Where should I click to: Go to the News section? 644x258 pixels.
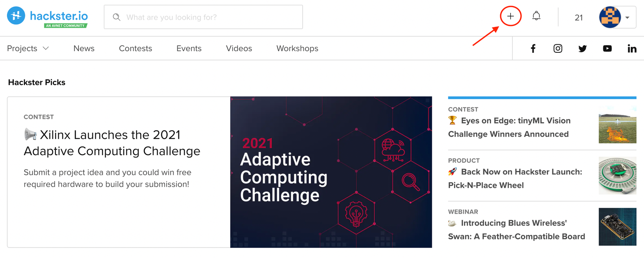(x=84, y=48)
